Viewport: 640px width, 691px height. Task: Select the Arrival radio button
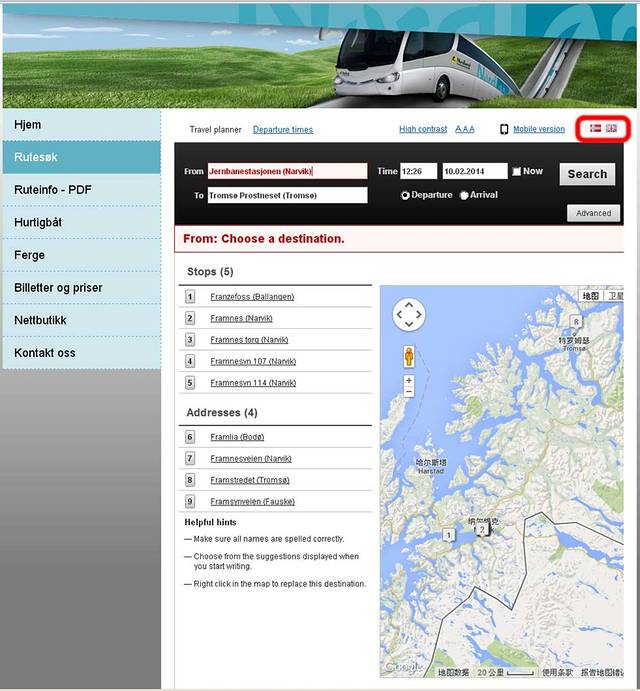tap(464, 196)
